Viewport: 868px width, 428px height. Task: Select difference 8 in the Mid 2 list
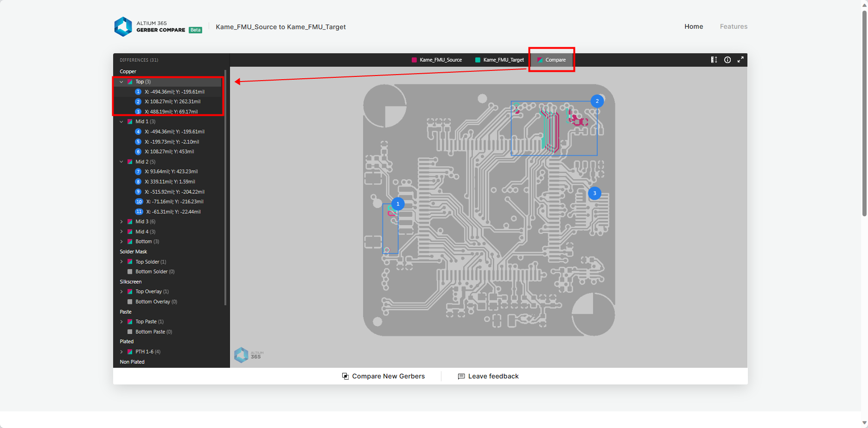click(170, 182)
